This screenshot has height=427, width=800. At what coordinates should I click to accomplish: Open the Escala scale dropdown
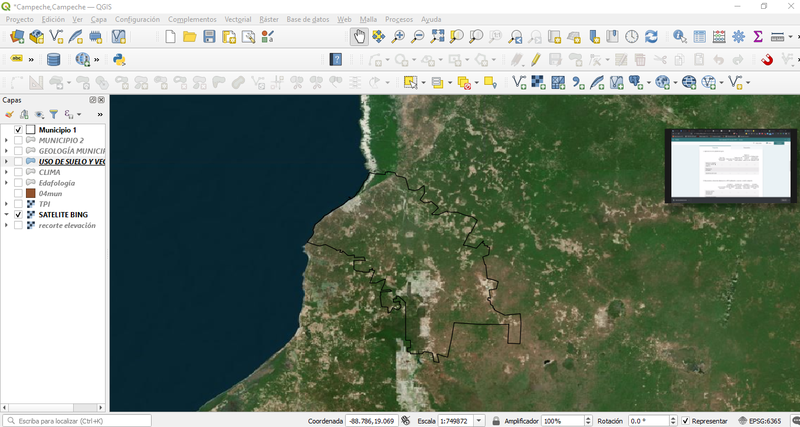pos(479,421)
